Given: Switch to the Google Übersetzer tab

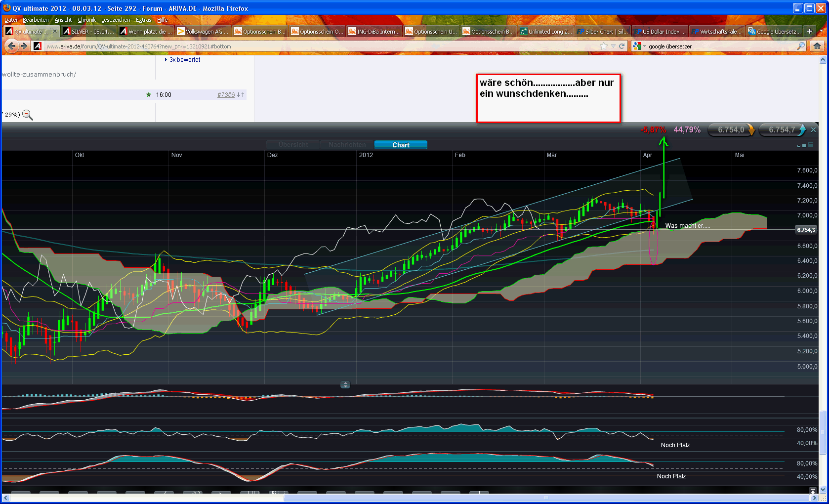Looking at the screenshot, I should point(774,31).
